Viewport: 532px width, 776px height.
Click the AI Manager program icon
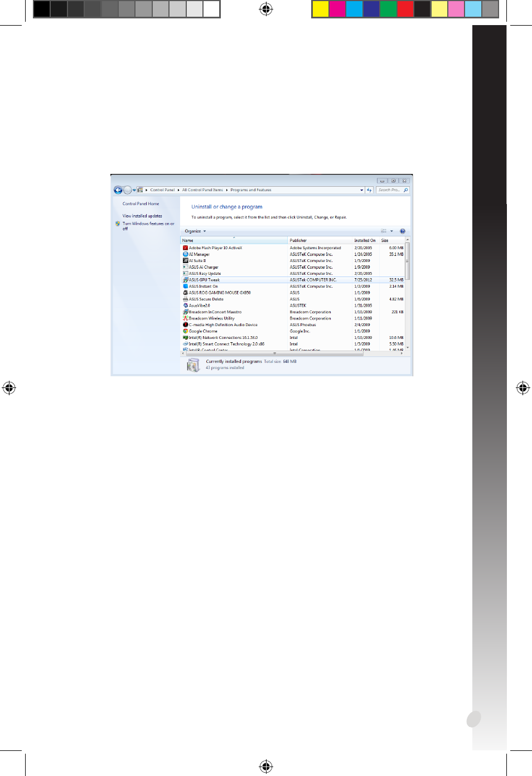tap(186, 254)
